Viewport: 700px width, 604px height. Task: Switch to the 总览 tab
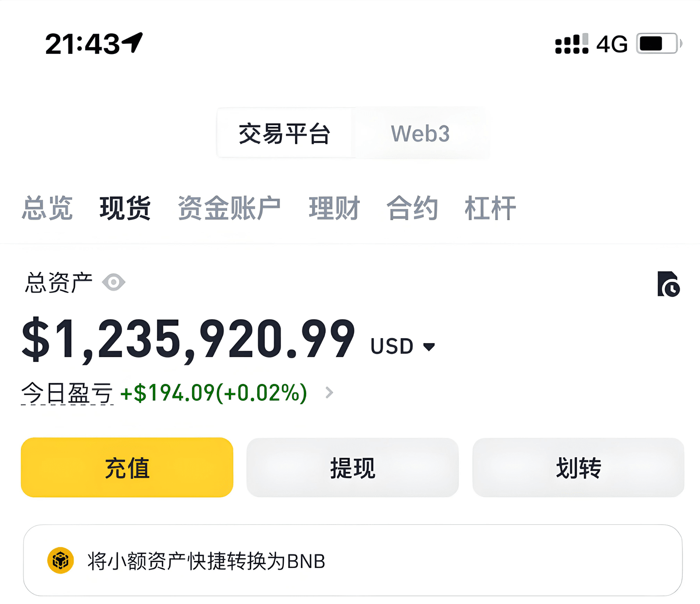click(x=47, y=208)
